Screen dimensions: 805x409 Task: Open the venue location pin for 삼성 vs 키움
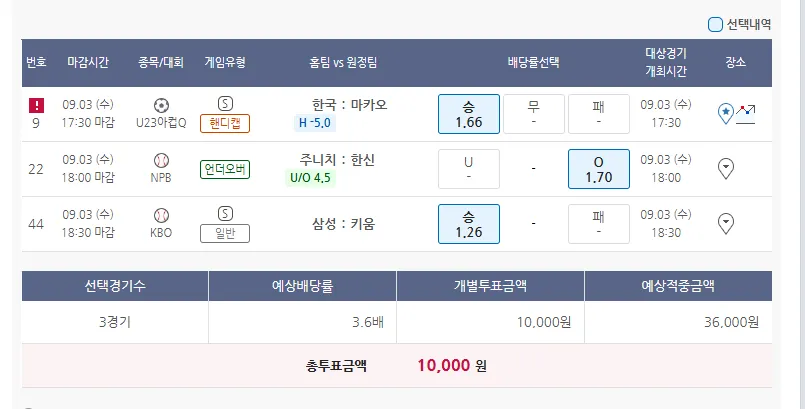727,224
